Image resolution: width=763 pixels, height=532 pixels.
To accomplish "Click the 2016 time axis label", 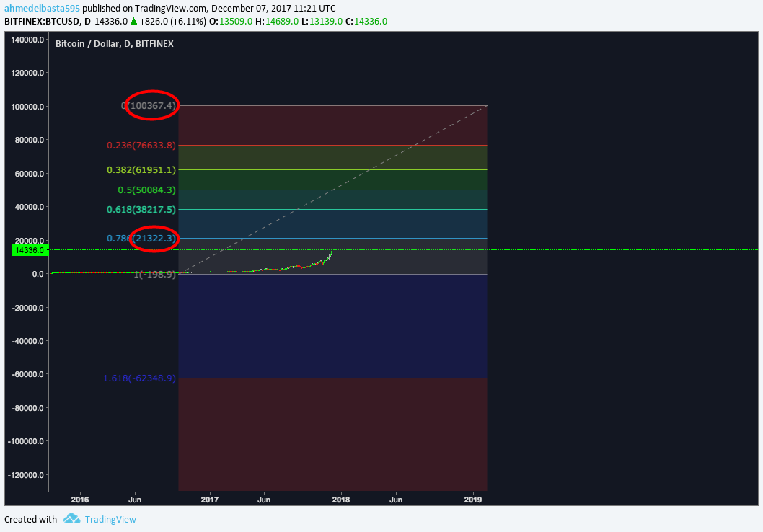I will (80, 500).
